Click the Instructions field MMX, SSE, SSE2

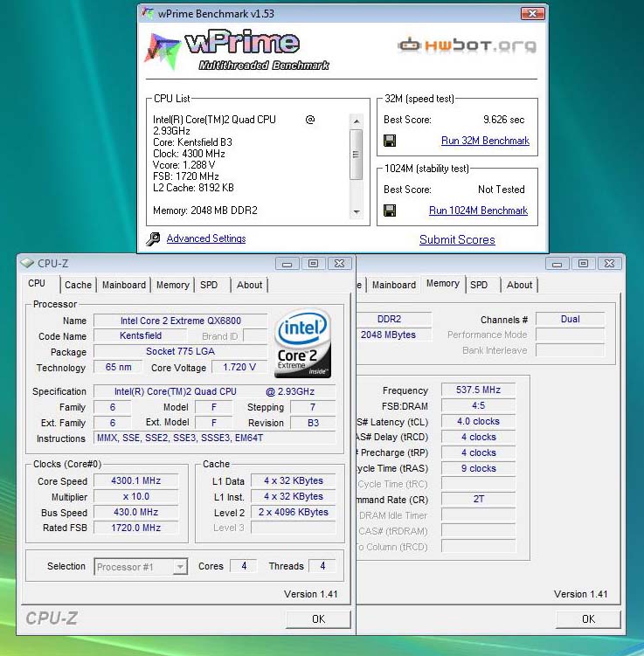(214, 438)
